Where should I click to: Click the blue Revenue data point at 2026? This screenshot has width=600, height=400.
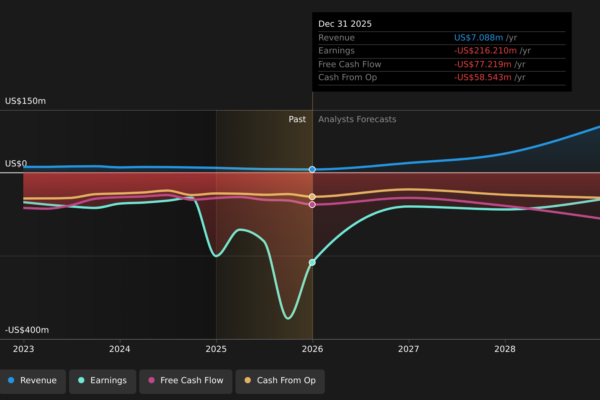point(312,170)
